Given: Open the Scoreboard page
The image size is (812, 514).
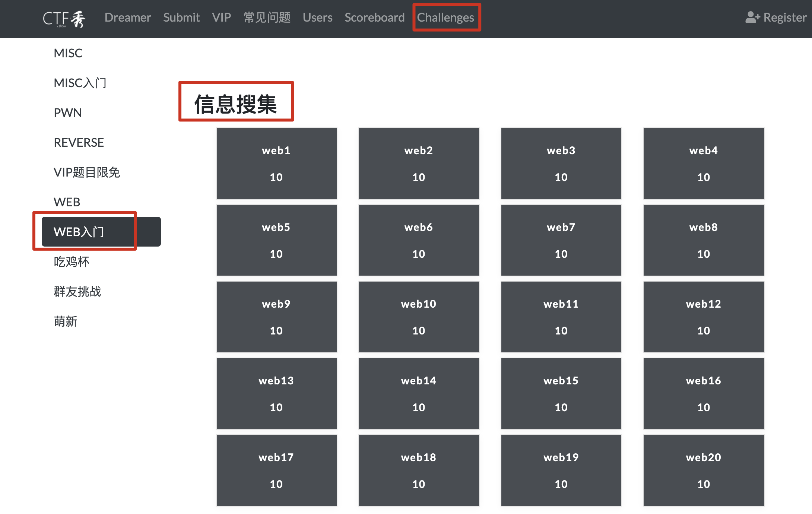Looking at the screenshot, I should coord(374,18).
